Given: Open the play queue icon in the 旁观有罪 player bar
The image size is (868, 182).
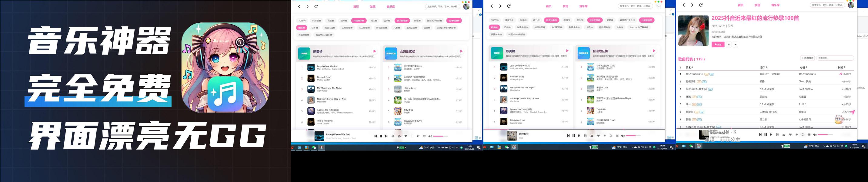Looking at the screenshot, I should click(617, 136).
